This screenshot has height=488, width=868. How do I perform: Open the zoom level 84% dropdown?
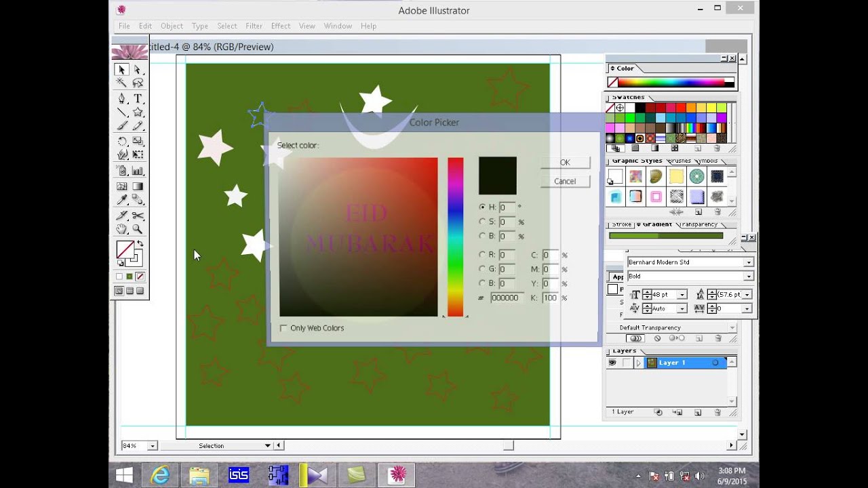click(153, 446)
